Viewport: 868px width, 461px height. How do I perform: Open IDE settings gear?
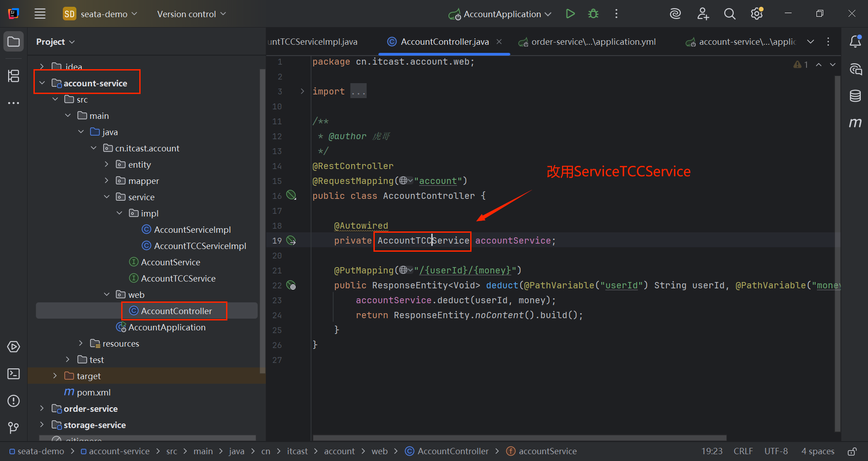click(757, 14)
